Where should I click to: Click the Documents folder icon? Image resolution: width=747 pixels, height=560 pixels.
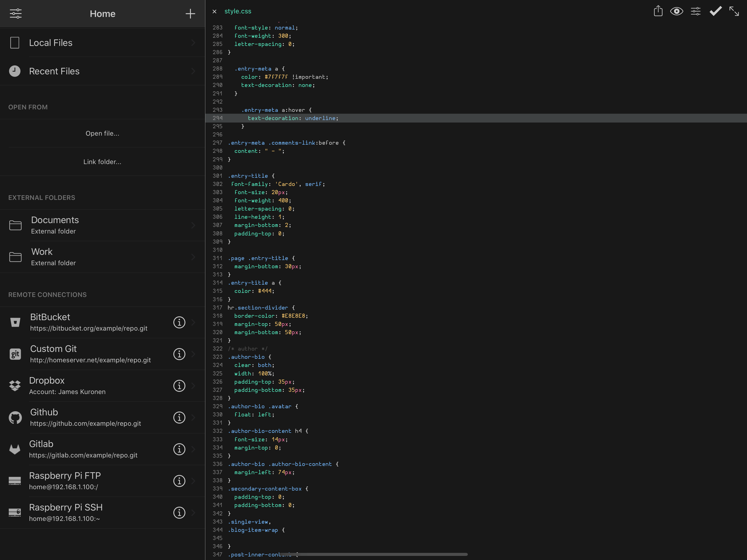(15, 225)
